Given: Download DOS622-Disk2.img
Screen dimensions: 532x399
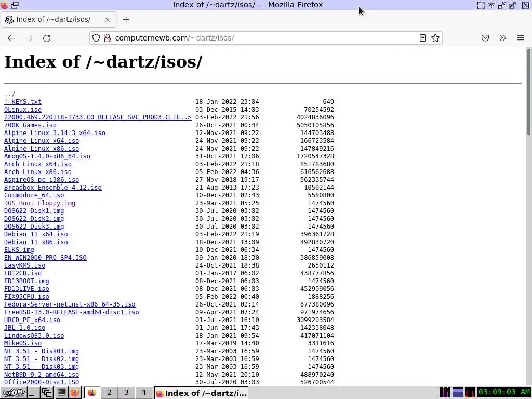Looking at the screenshot, I should coord(34,219).
